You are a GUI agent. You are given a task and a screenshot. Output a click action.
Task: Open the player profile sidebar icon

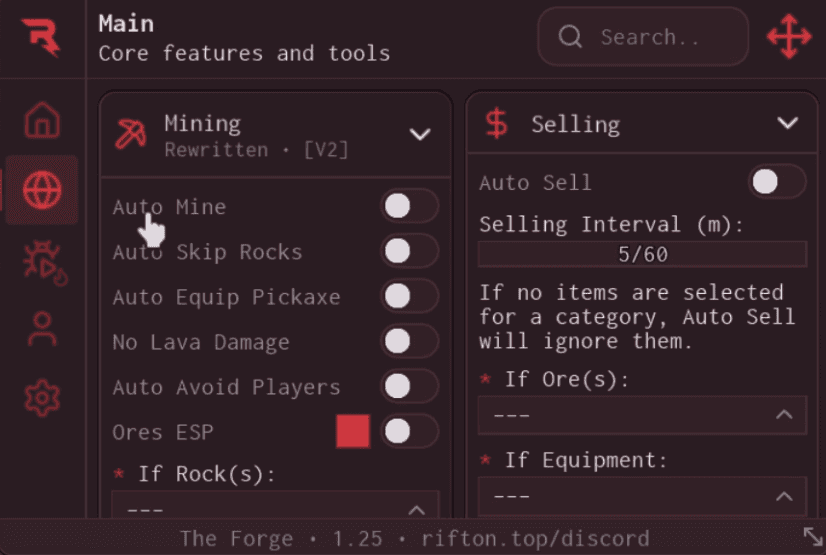42,329
